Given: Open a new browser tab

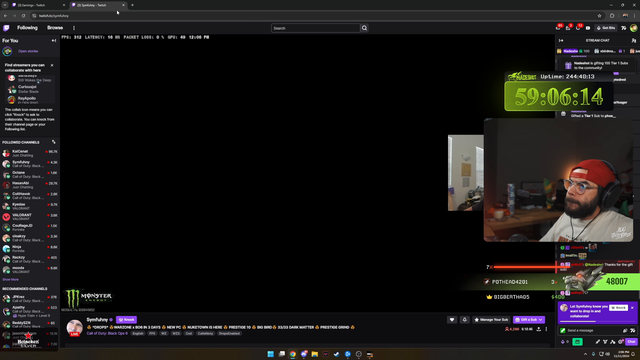Looking at the screenshot, I should (x=132, y=5).
